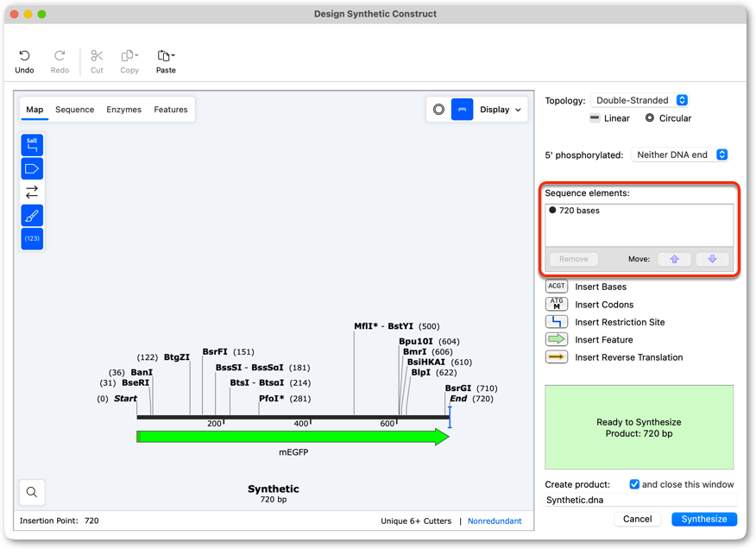Click the Insert Feature green arrow icon
Viewport: 756px width, 549px height.
click(x=557, y=339)
